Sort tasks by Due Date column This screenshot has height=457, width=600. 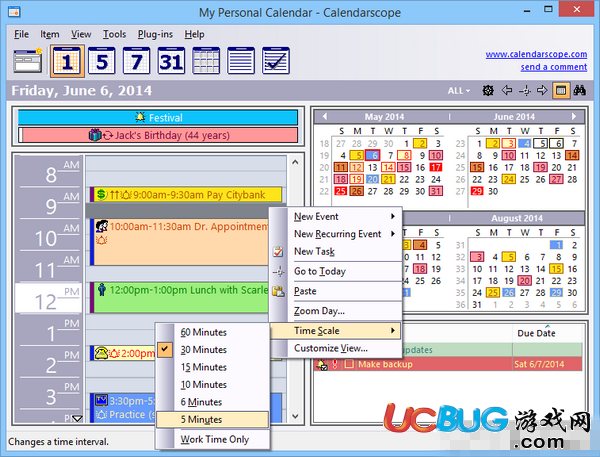(547, 333)
